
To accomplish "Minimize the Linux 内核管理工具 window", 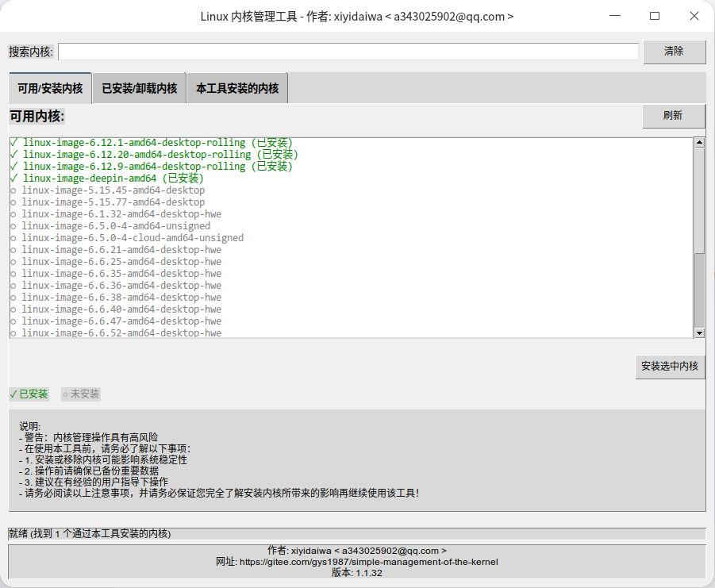I will (x=615, y=16).
